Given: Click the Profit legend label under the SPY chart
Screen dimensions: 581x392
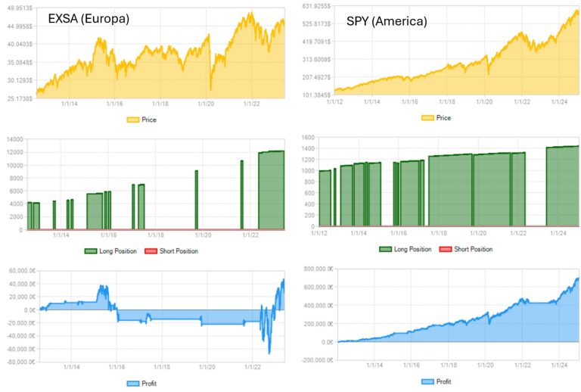Looking at the screenshot, I should [443, 381].
